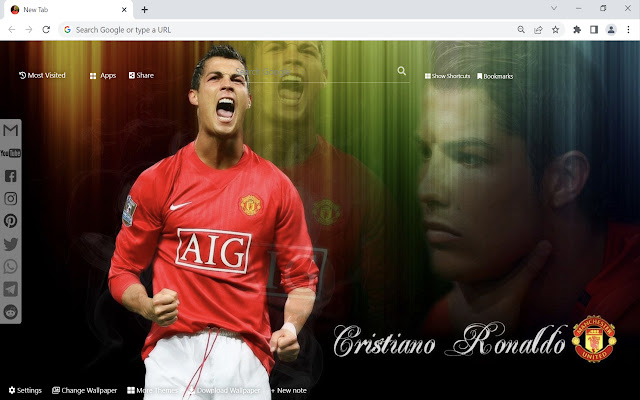Go forward in browser history
Screen dimensions: 640x400
click(29, 29)
